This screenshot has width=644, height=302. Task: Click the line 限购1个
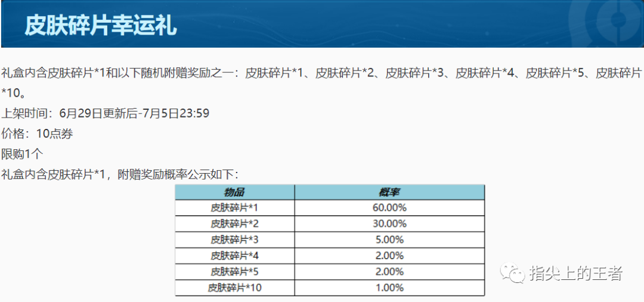(22, 155)
